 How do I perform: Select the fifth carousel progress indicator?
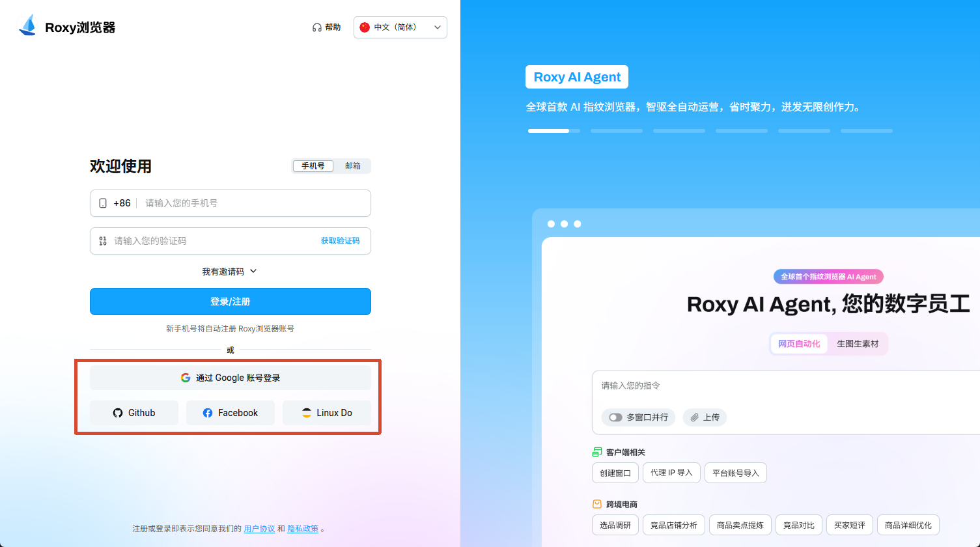point(804,131)
